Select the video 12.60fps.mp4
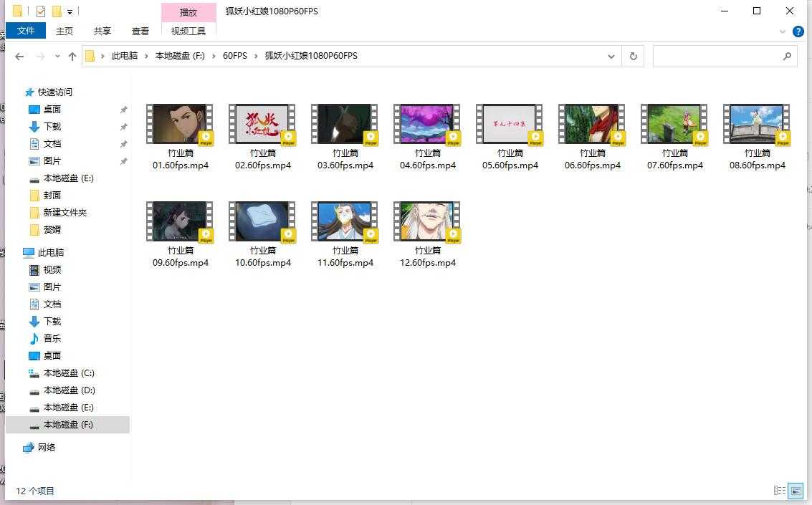Screen dimensions: 812x505 tap(427, 234)
